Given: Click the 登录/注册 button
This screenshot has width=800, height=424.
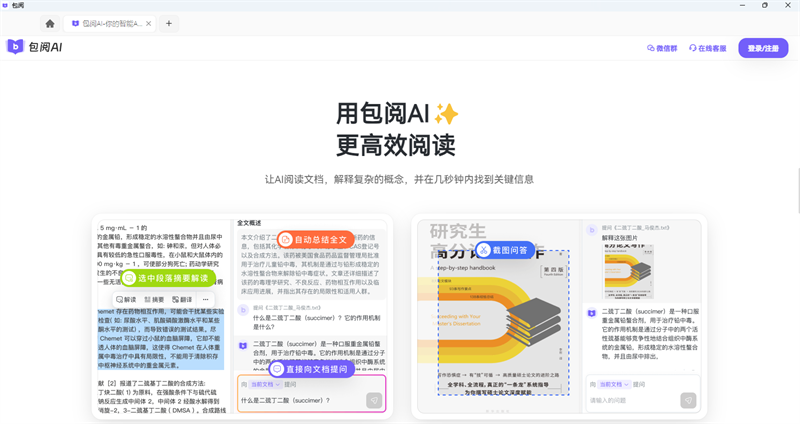Looking at the screenshot, I should click(x=763, y=48).
